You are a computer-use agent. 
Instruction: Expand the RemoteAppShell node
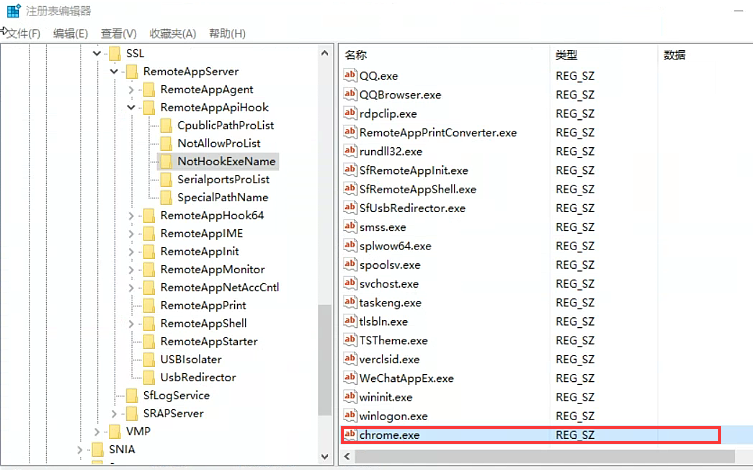[x=131, y=324]
